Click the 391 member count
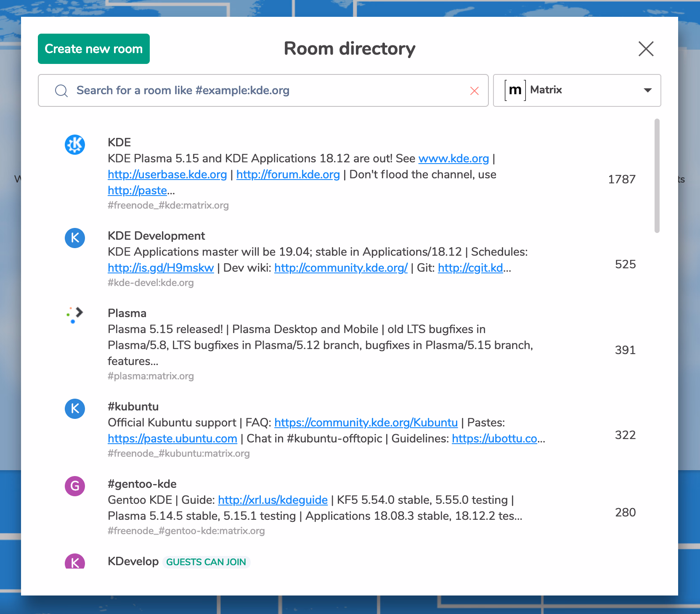 click(626, 350)
